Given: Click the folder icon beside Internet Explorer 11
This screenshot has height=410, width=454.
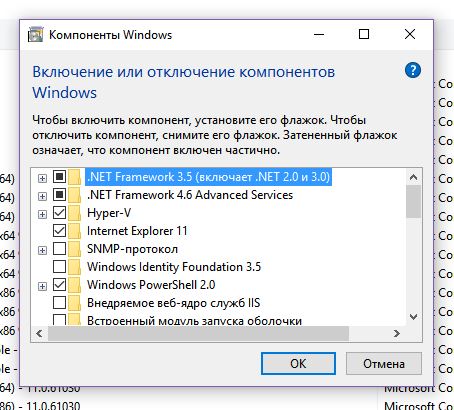Looking at the screenshot, I should 75,231.
